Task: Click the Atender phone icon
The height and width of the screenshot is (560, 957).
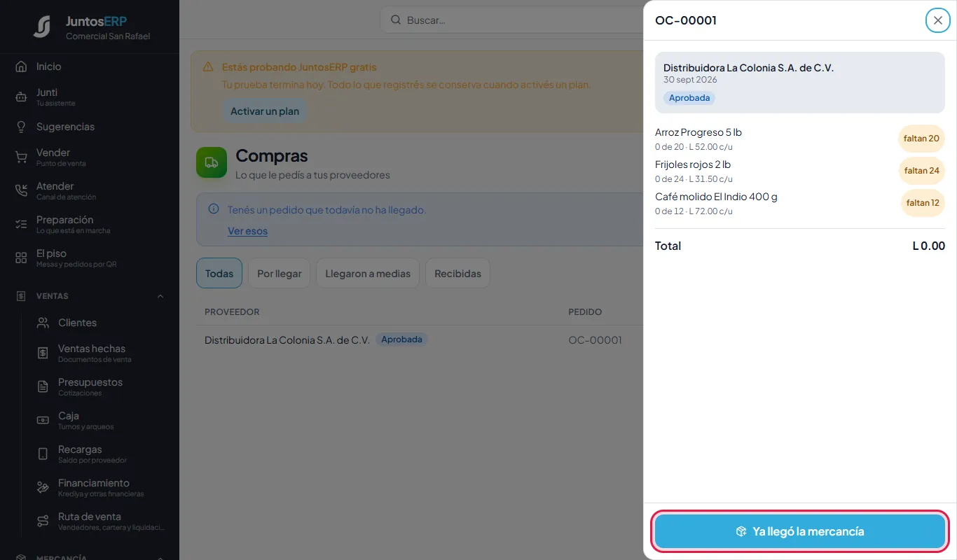Action: (21, 191)
